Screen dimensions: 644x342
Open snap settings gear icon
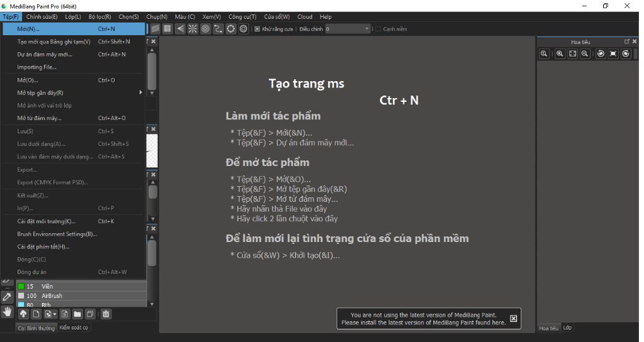[x=243, y=29]
